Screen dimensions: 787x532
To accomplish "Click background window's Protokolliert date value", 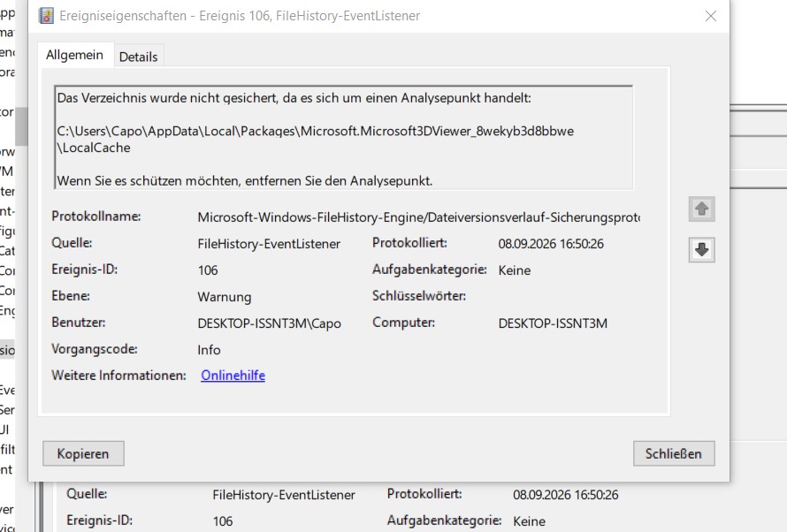I will click(566, 496).
